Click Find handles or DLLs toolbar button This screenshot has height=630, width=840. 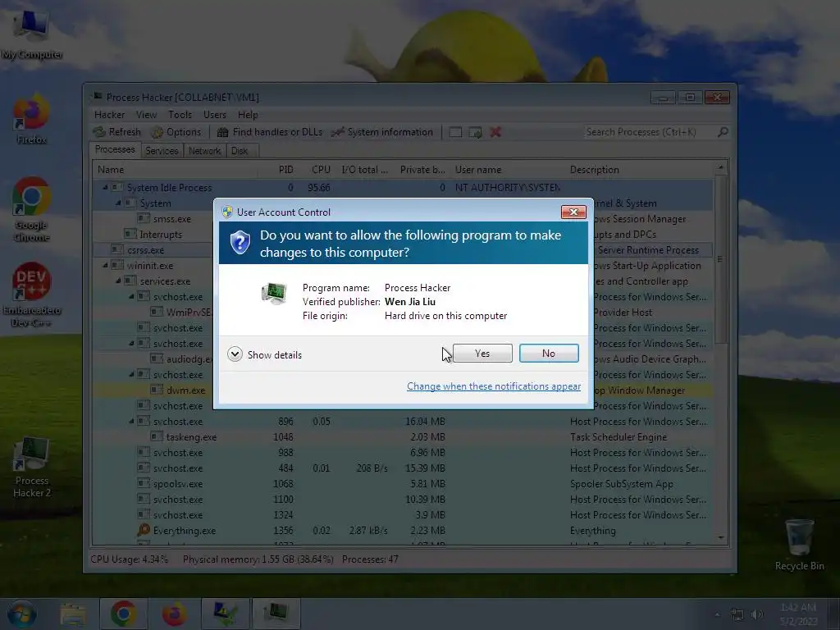click(270, 132)
